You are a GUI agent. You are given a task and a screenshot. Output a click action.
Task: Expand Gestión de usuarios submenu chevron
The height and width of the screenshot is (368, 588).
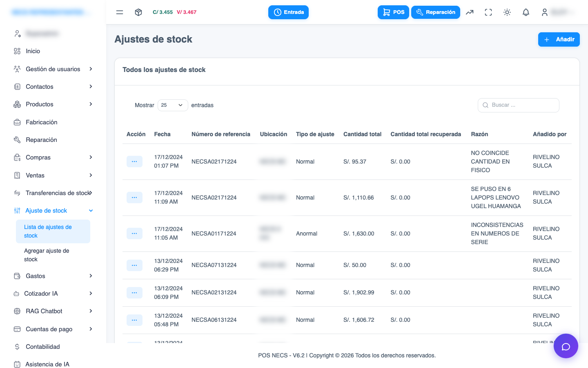coord(91,69)
